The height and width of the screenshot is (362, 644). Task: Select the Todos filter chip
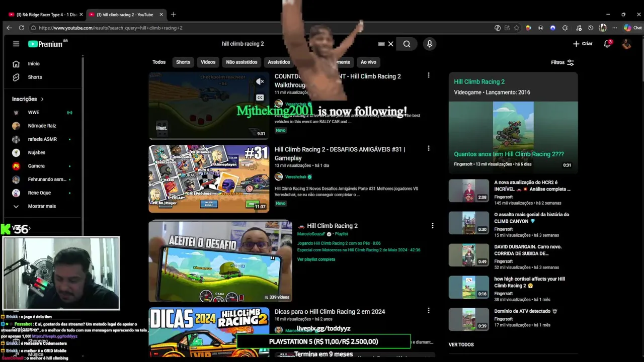[159, 62]
